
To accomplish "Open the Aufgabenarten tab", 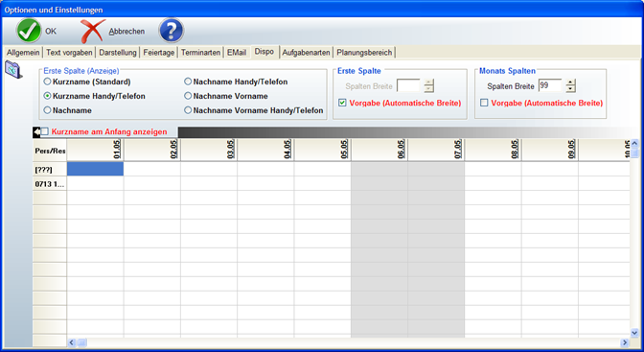I will [306, 53].
